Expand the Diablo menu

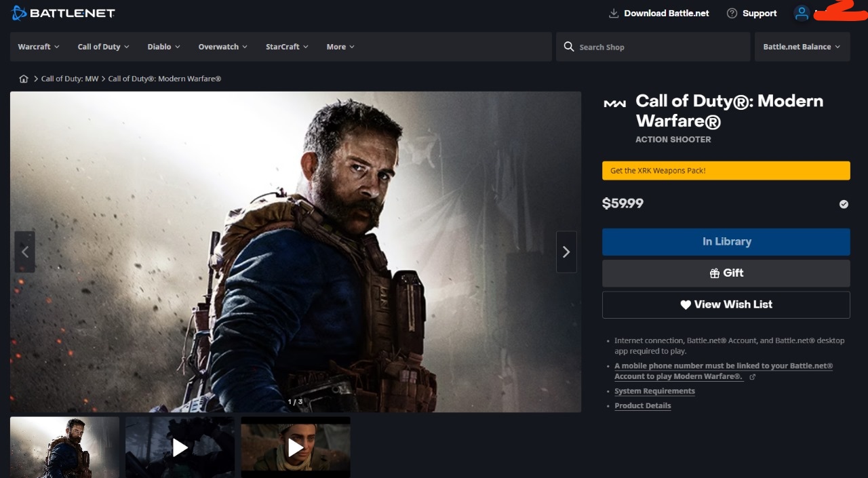point(163,47)
